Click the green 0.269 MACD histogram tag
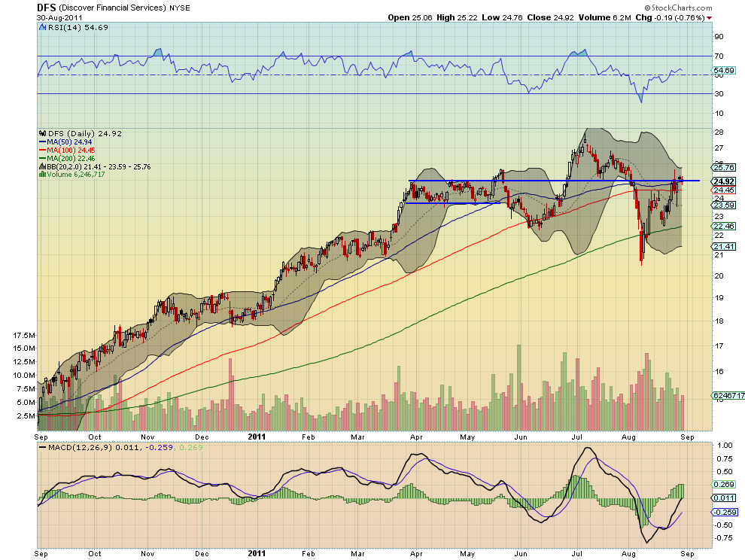Screen dimensions: 745x560 tap(724, 485)
